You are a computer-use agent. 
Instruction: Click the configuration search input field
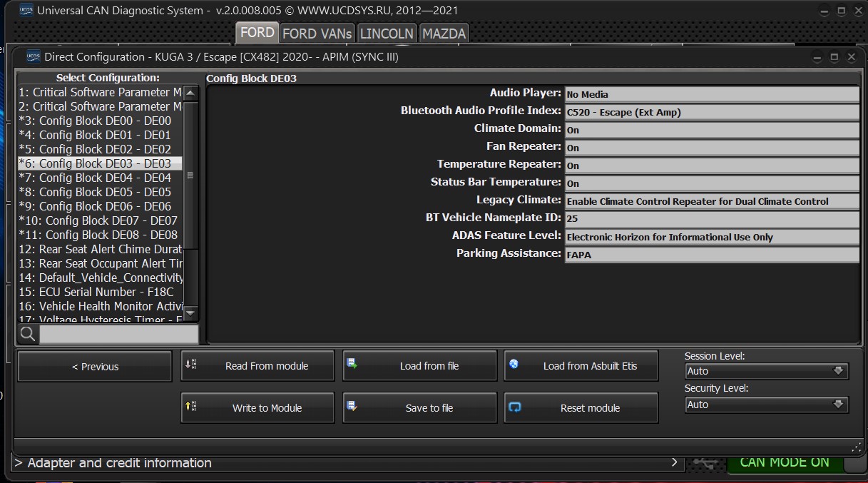[x=118, y=334]
